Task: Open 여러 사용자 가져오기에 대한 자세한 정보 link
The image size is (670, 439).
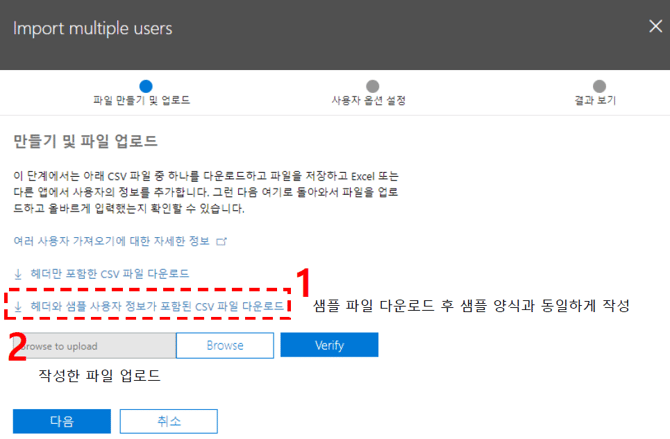Action: [x=112, y=241]
